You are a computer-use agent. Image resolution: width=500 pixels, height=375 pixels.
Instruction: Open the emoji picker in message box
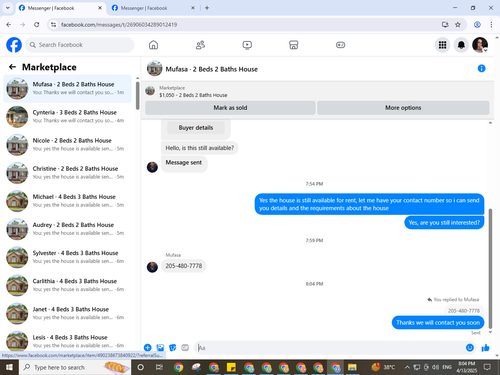click(x=470, y=348)
